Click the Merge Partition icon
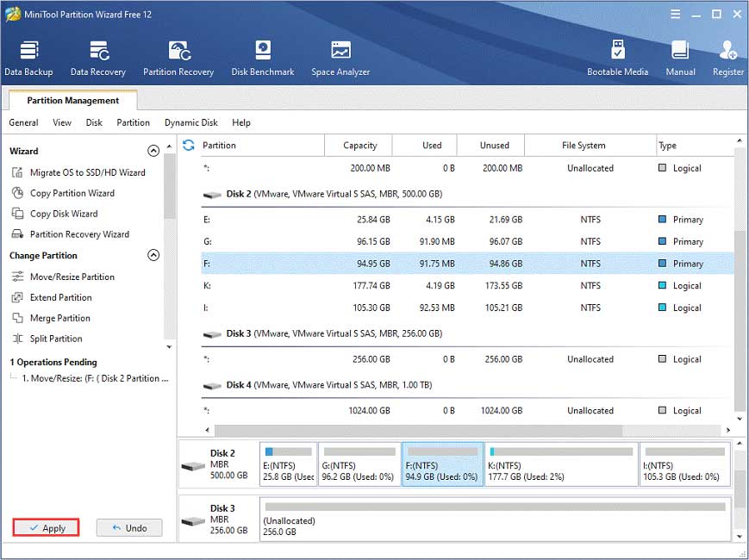The width and height of the screenshot is (749, 560). click(18, 318)
